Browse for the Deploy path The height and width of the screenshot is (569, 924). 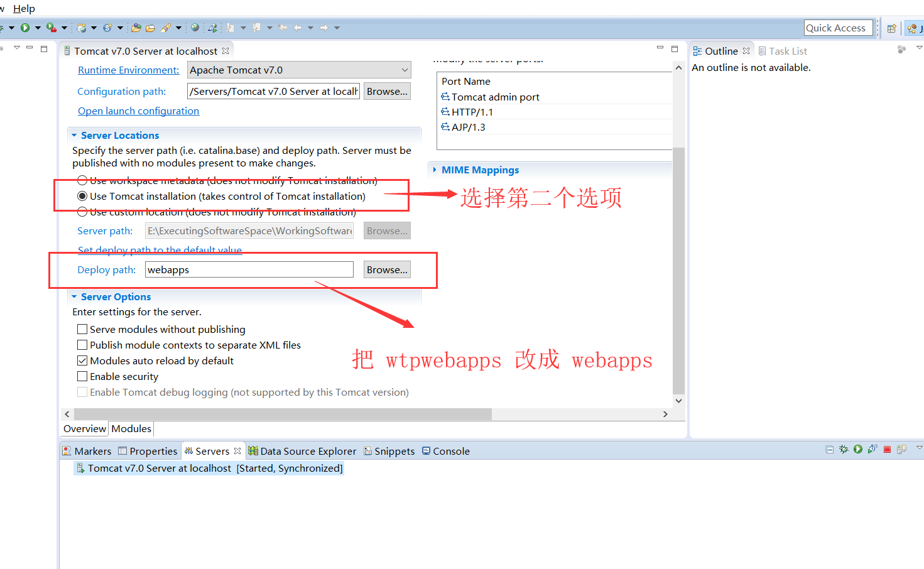[386, 269]
